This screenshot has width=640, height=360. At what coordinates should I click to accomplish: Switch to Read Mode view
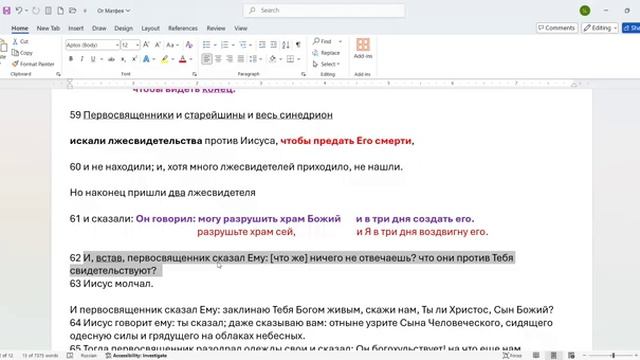tap(536, 356)
